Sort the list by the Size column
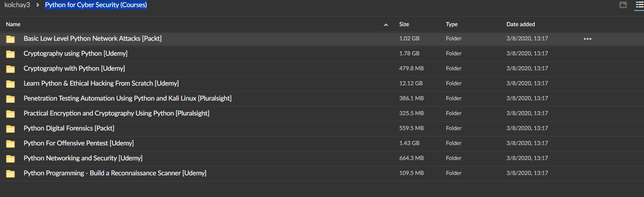 click(404, 24)
